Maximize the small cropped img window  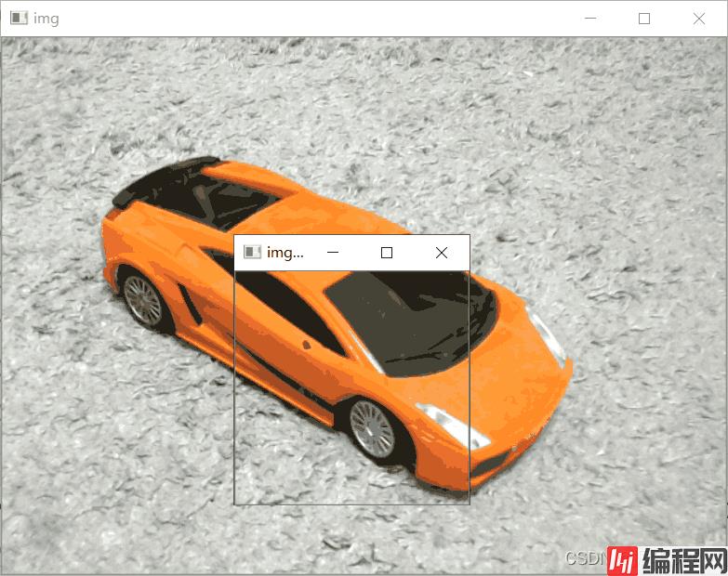[x=387, y=253]
